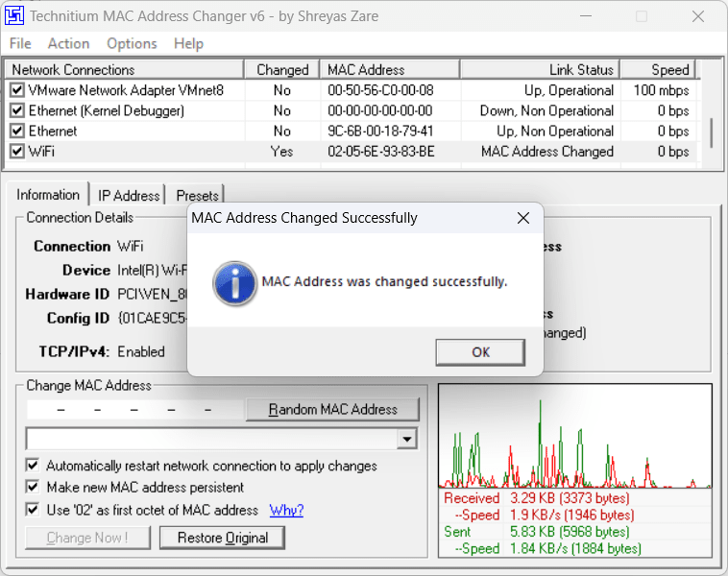Click the Restore Original button
This screenshot has width=728, height=576.
click(x=223, y=538)
